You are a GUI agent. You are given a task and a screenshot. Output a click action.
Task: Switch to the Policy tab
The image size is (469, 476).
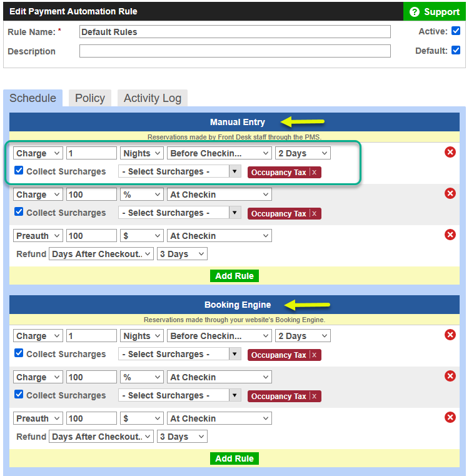pyautogui.click(x=90, y=98)
